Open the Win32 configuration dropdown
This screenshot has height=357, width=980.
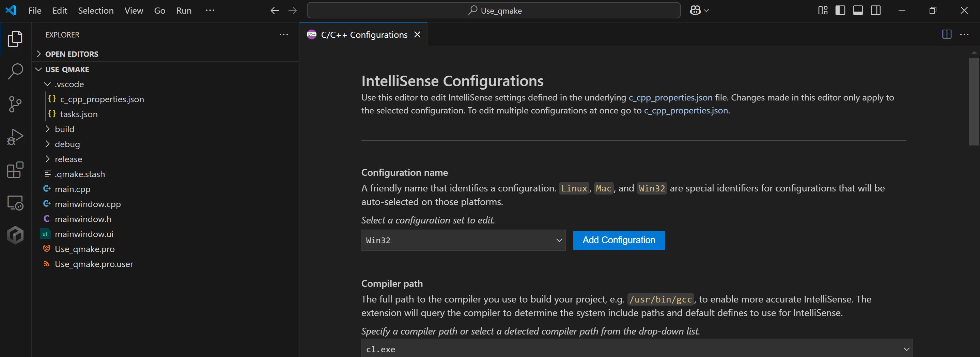tap(463, 240)
